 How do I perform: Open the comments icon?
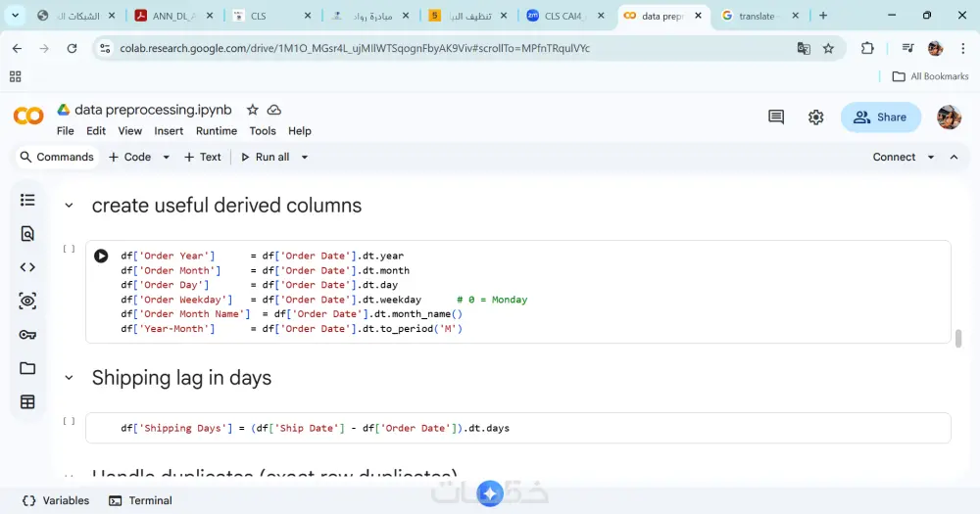776,117
